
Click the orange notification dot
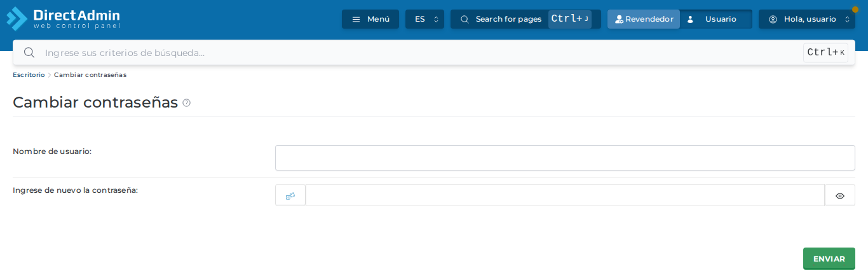855,10
